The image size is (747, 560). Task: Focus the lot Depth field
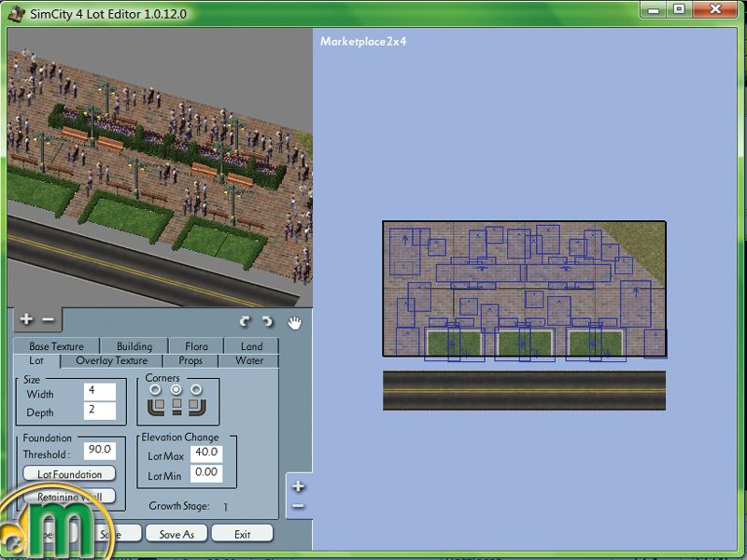click(x=100, y=411)
